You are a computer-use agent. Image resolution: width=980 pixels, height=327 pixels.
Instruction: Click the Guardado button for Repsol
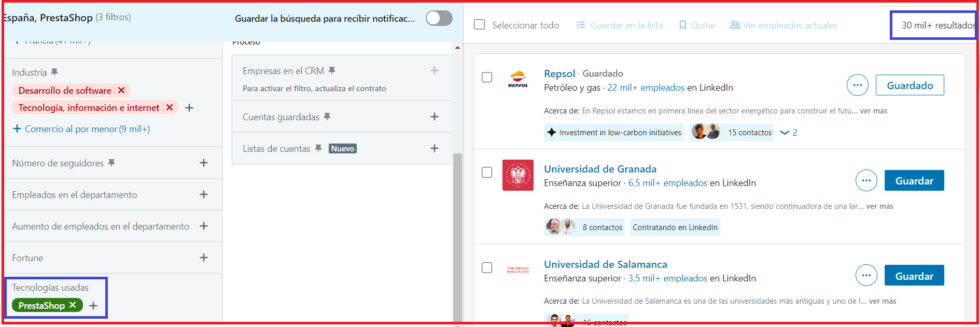[x=910, y=85]
